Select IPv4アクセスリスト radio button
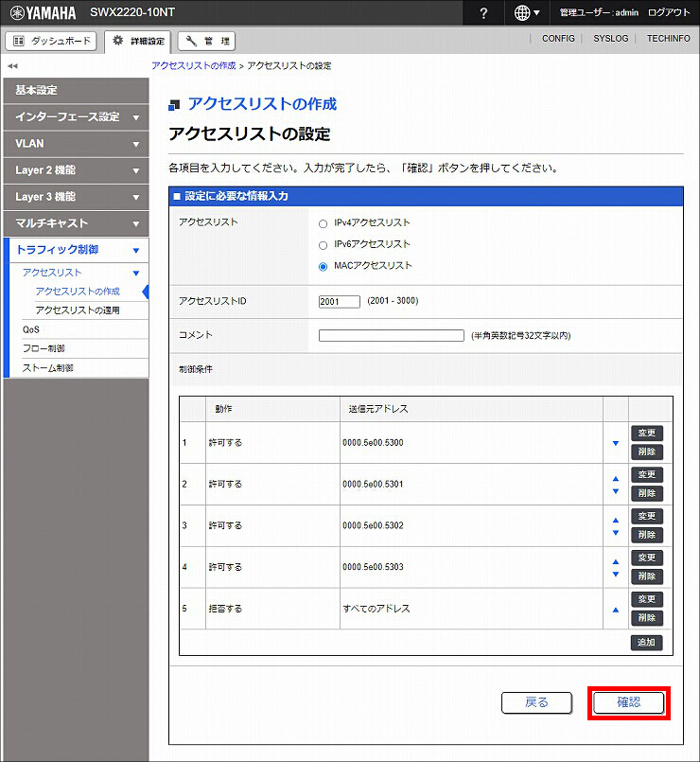 coord(323,224)
